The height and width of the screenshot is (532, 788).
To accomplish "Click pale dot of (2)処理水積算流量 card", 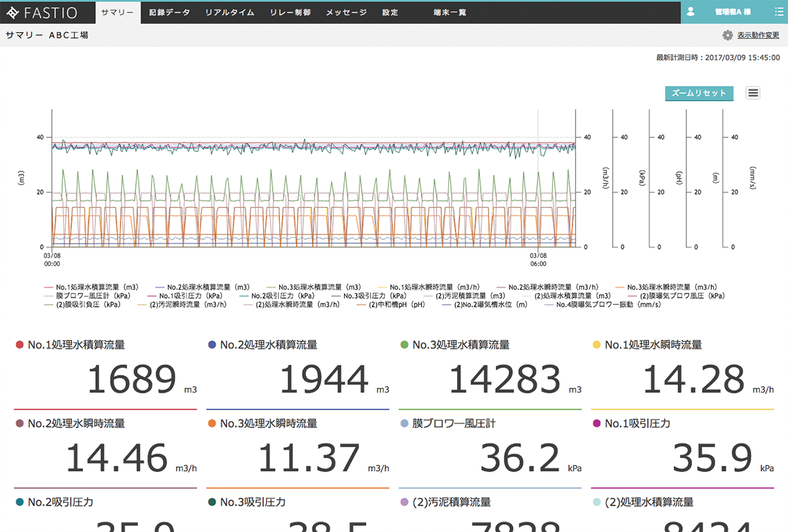I will (596, 502).
